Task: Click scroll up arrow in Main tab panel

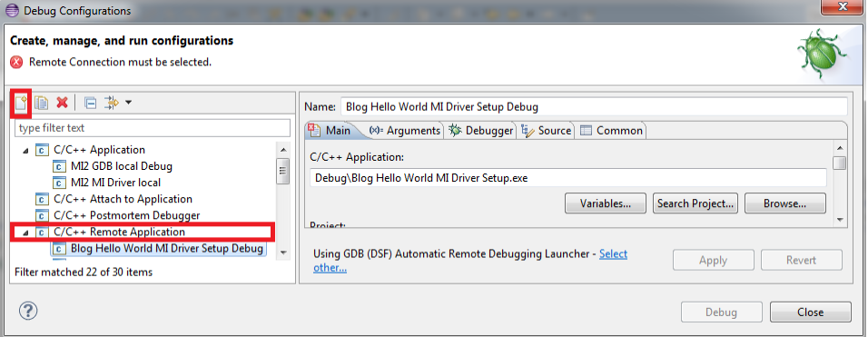Action: click(x=840, y=148)
